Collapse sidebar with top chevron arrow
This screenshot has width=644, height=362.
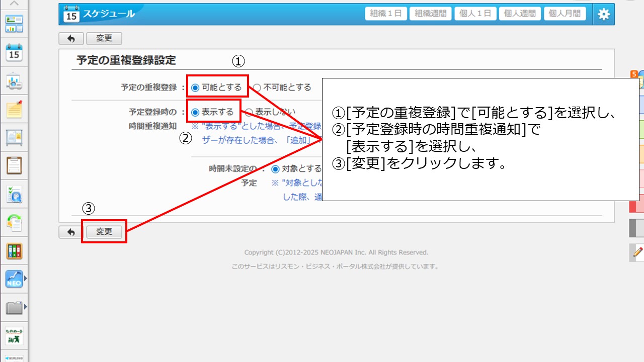pos(14,4)
